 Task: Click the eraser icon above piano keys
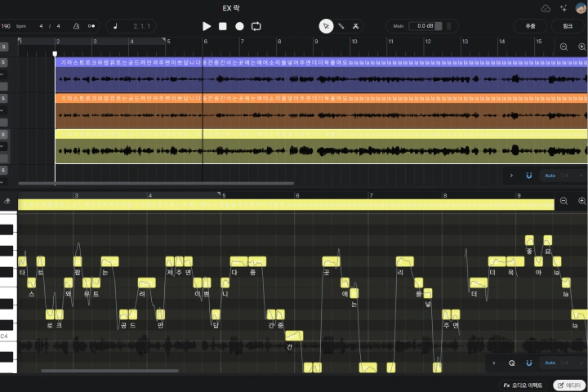[x=7, y=201]
